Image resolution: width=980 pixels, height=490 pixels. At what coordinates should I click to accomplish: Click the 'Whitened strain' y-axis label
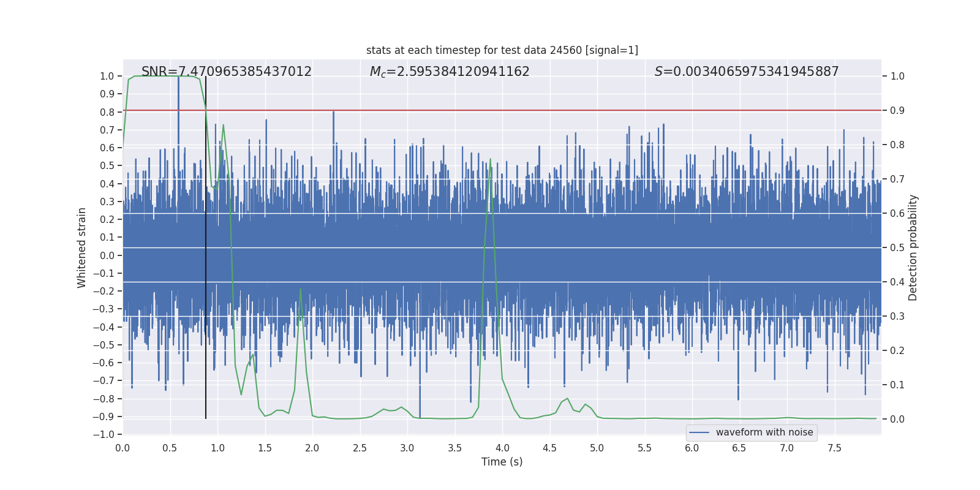point(82,247)
